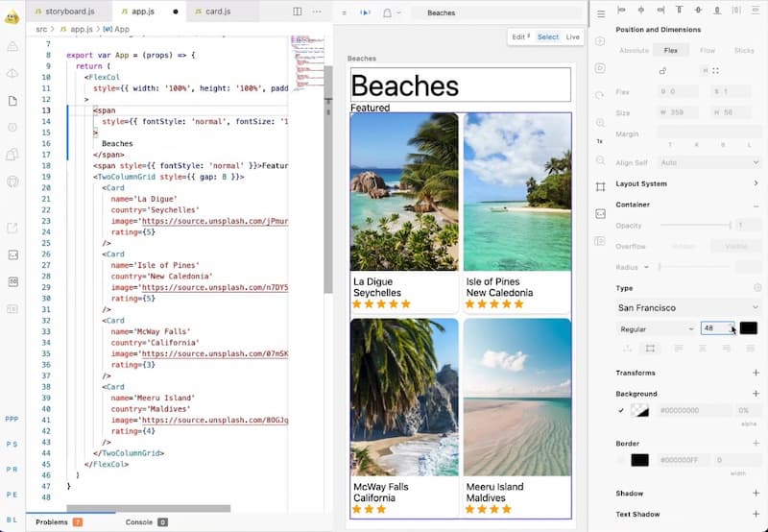Click the src breadcrumb
Image resolution: width=768 pixels, height=532 pixels.
(x=41, y=29)
